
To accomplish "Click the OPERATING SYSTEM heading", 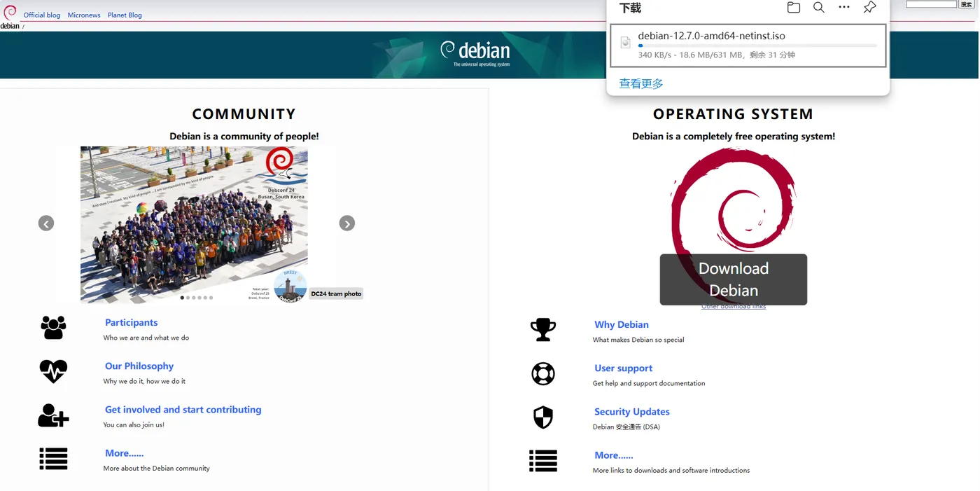I will (734, 114).
